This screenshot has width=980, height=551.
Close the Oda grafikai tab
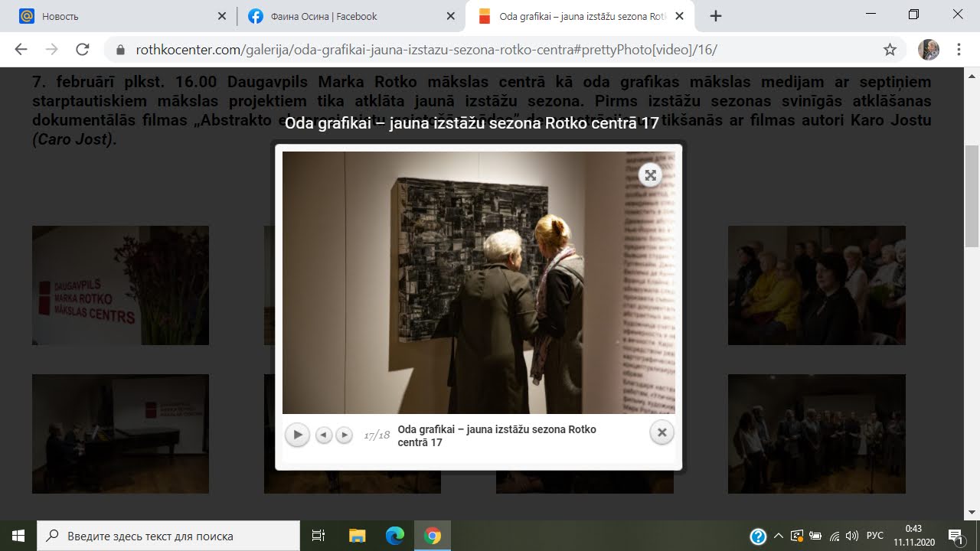click(679, 16)
